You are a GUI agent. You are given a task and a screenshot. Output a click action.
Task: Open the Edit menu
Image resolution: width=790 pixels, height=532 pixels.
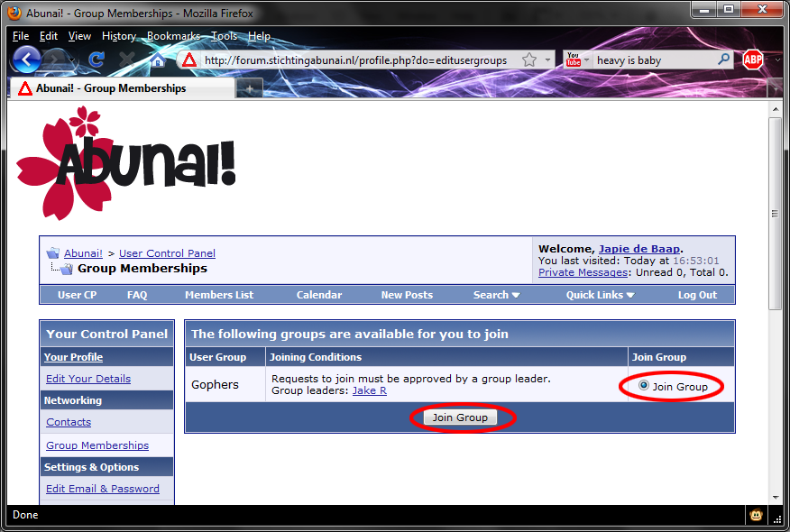point(49,36)
